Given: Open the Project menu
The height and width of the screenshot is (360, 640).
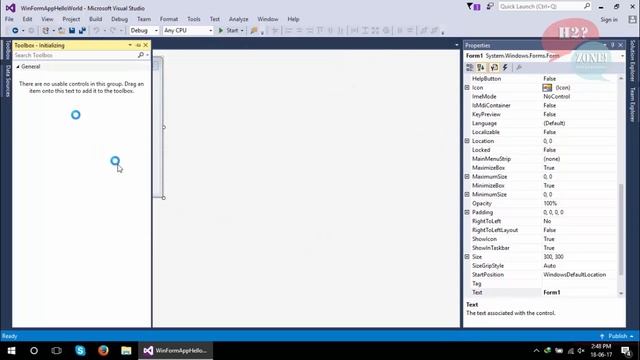Looking at the screenshot, I should click(71, 19).
